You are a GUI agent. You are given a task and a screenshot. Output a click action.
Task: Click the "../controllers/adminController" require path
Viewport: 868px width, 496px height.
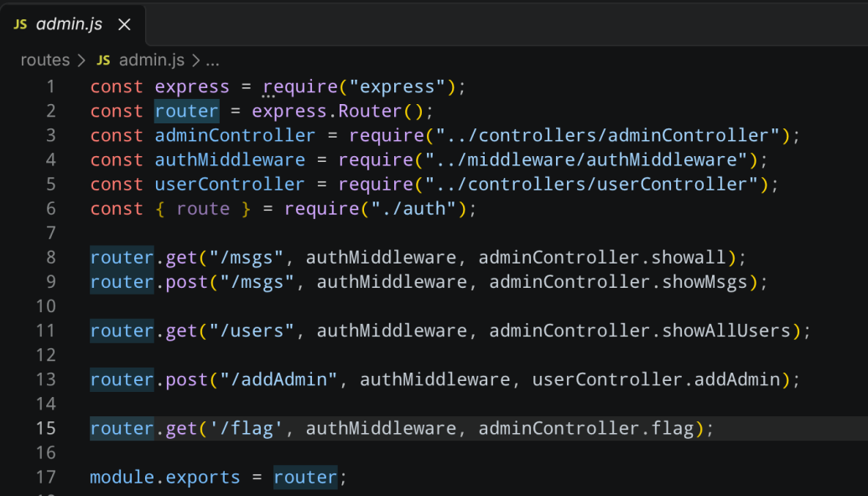pyautogui.click(x=608, y=135)
